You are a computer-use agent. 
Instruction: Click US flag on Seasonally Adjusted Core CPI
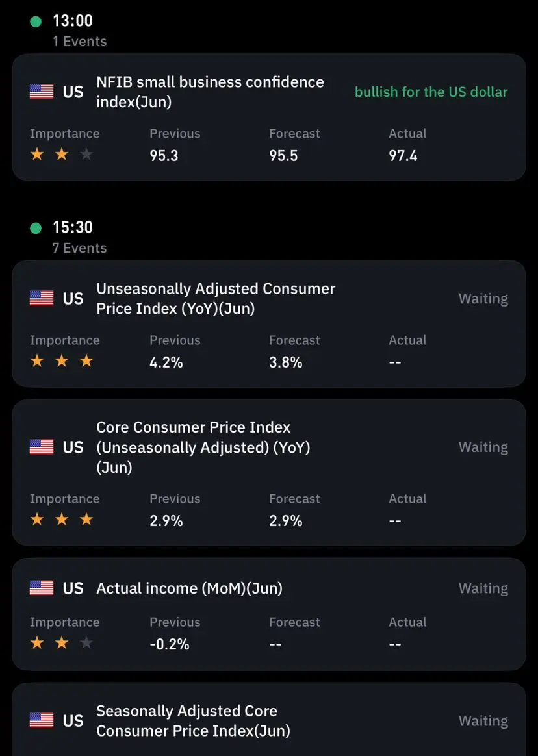(42, 720)
